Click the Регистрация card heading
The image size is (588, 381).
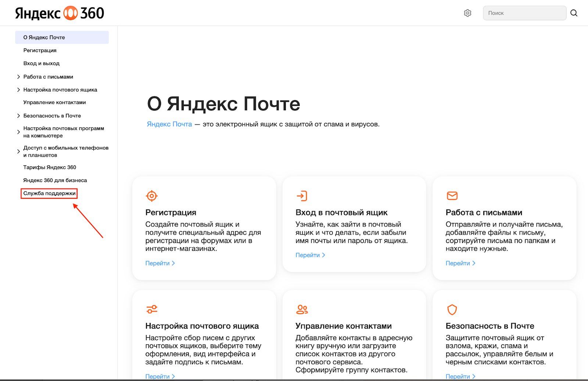[x=171, y=213]
